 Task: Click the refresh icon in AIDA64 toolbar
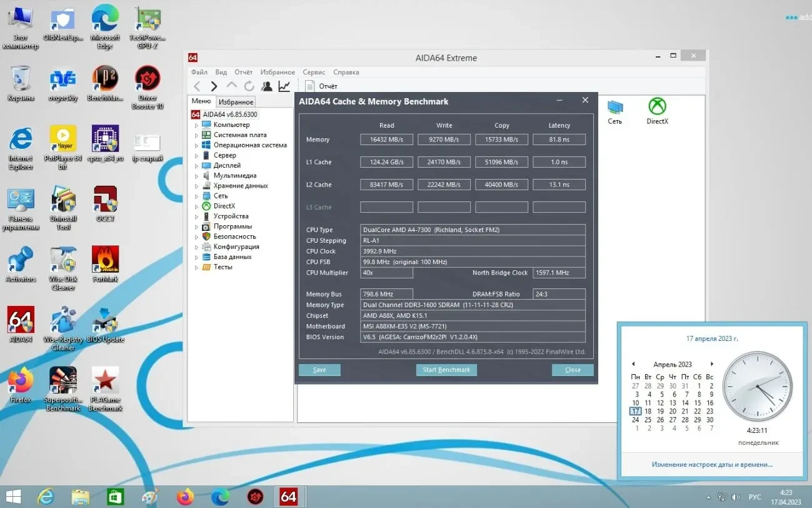tap(248, 86)
